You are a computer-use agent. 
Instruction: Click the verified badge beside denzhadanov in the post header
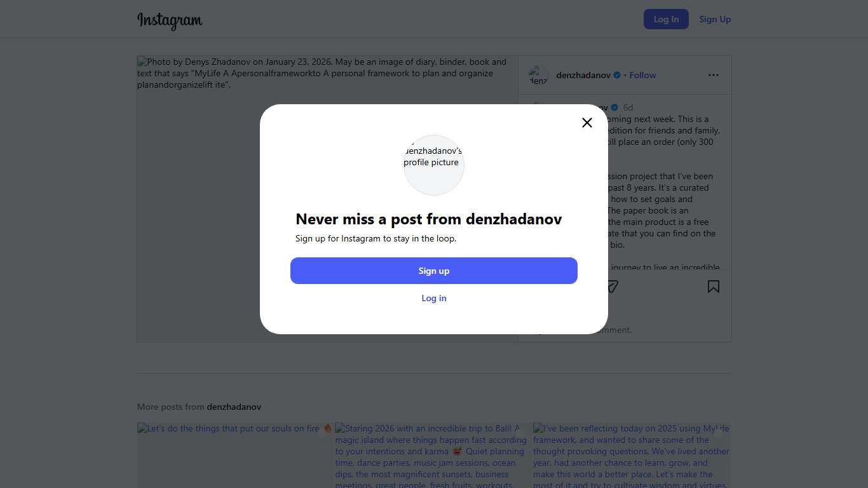tap(616, 75)
